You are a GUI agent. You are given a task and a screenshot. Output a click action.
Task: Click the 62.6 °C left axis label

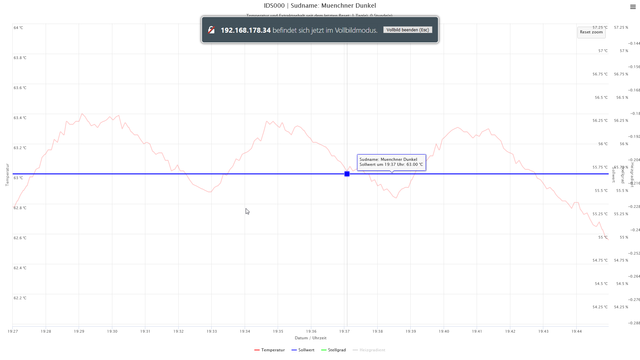[x=20, y=238]
